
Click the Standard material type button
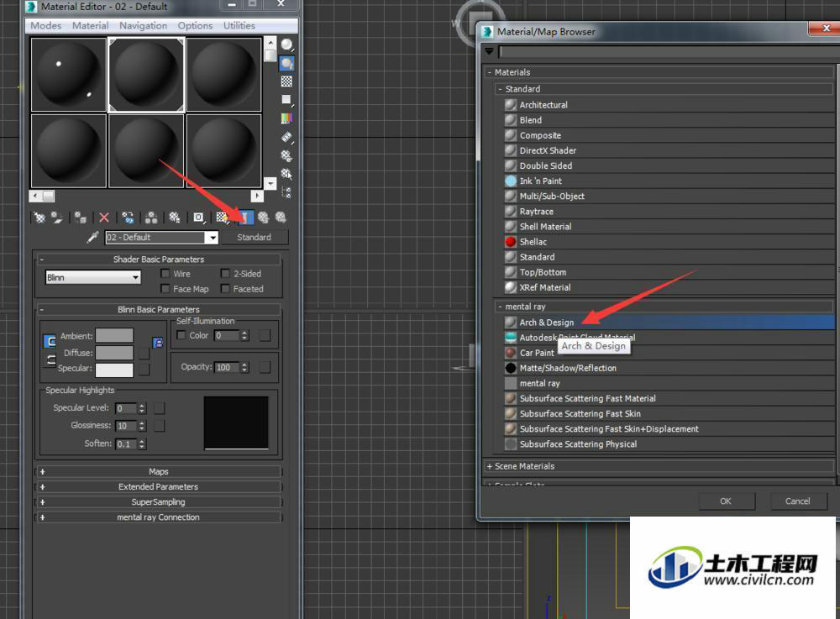255,237
